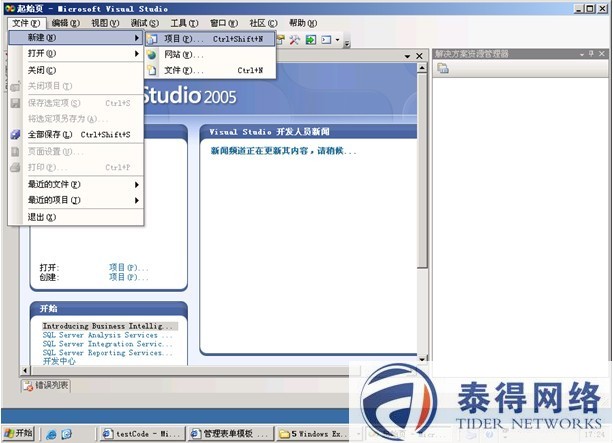Open SQL Server Integration Servic... link
Screen dimensions: 613x443
pos(107,344)
